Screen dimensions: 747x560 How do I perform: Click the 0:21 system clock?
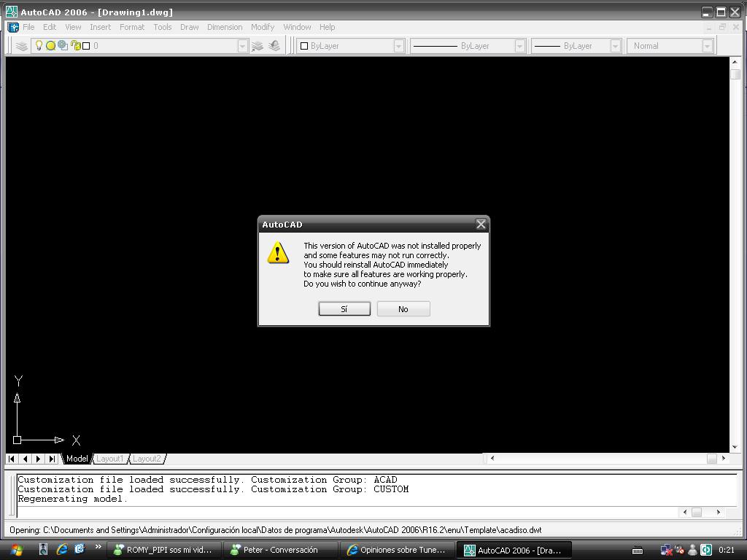[727, 550]
